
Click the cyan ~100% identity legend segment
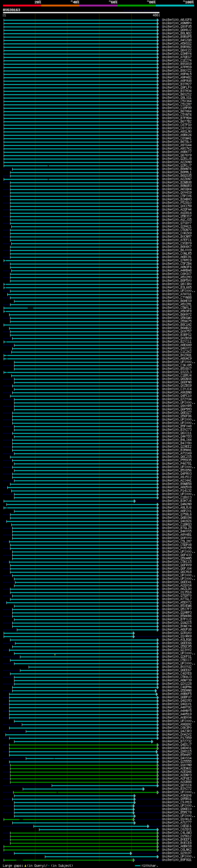pos(175,6)
